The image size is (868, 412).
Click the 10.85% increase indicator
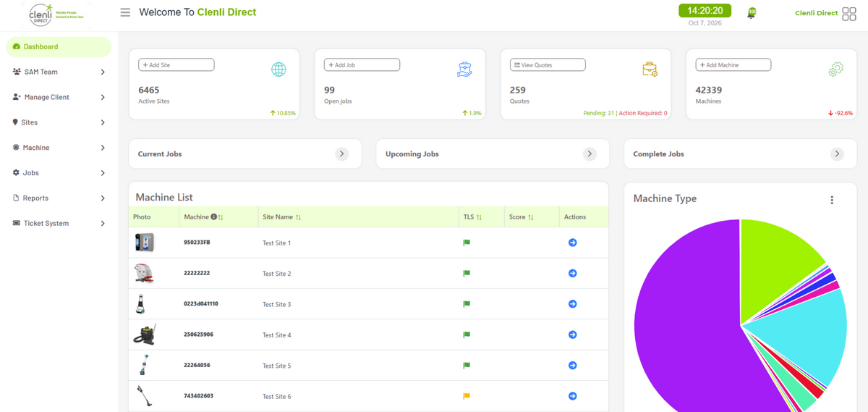coord(283,114)
